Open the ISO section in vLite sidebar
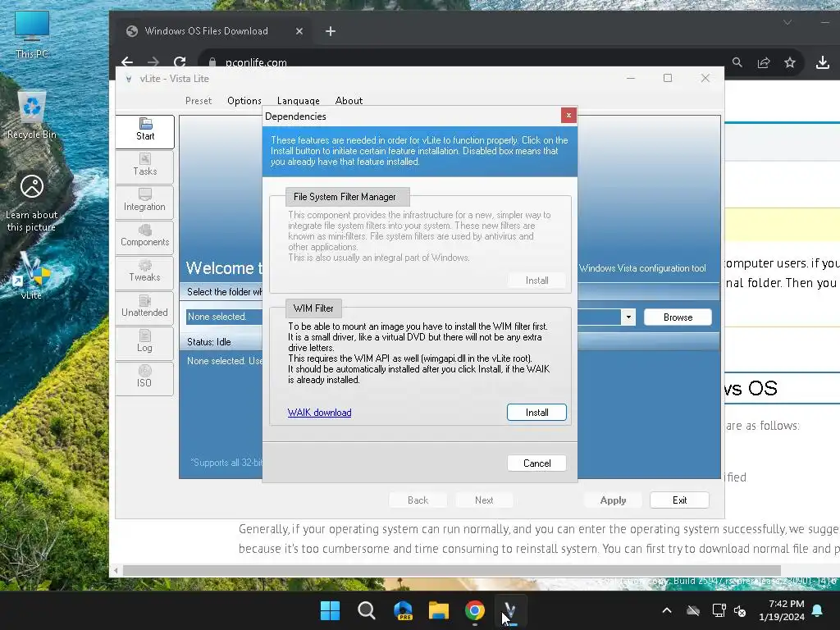Viewport: 840px width, 630px height. pyautogui.click(x=144, y=379)
